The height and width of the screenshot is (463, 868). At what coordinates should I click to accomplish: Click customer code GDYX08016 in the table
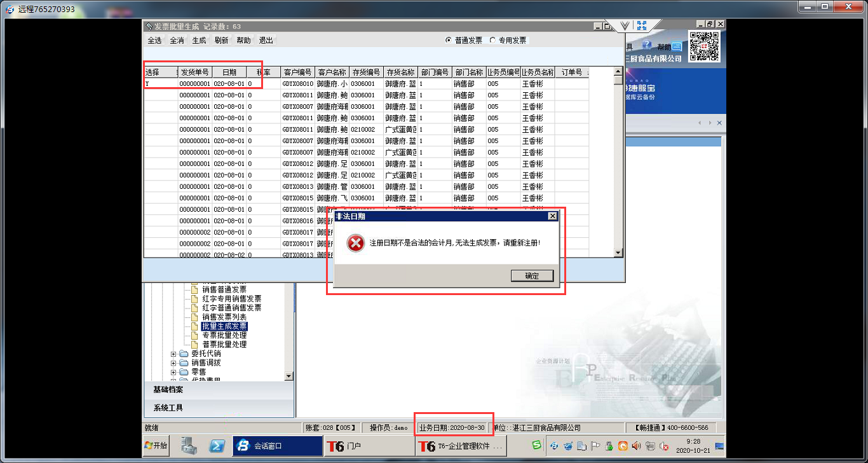298,221
